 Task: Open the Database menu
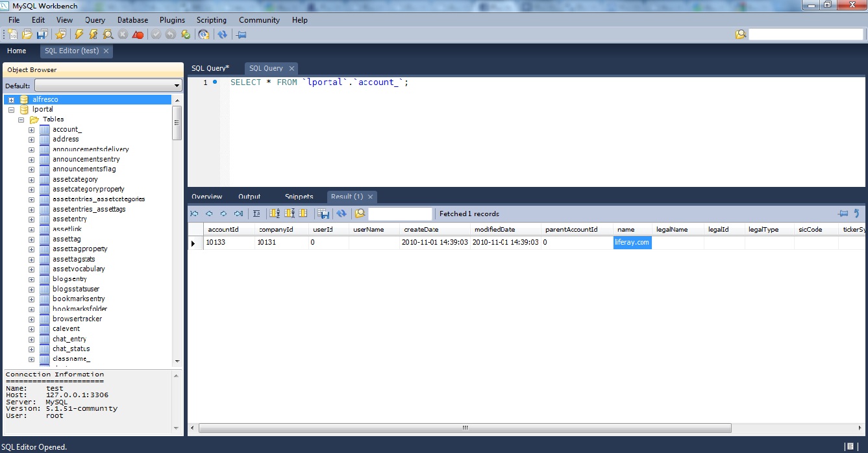[x=132, y=20]
